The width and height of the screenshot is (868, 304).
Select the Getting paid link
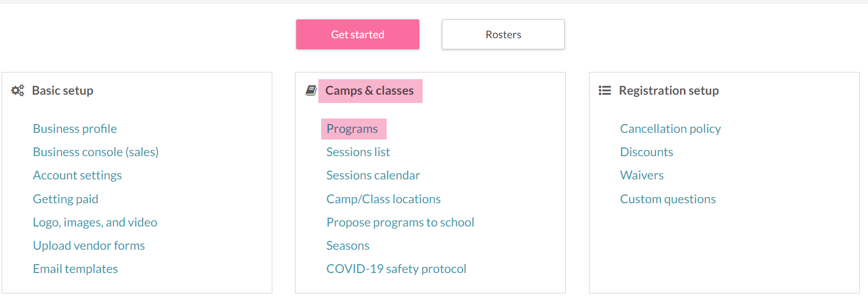65,199
